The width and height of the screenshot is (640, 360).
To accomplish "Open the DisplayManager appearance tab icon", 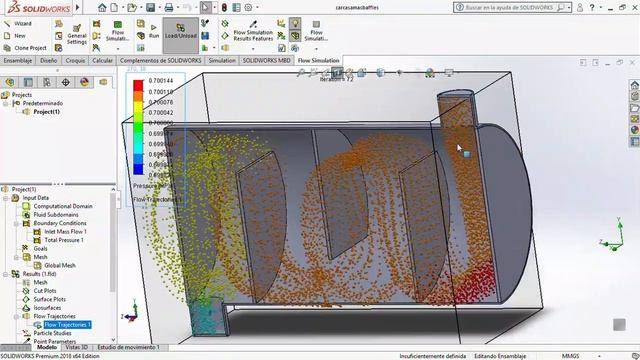I will pos(84,82).
